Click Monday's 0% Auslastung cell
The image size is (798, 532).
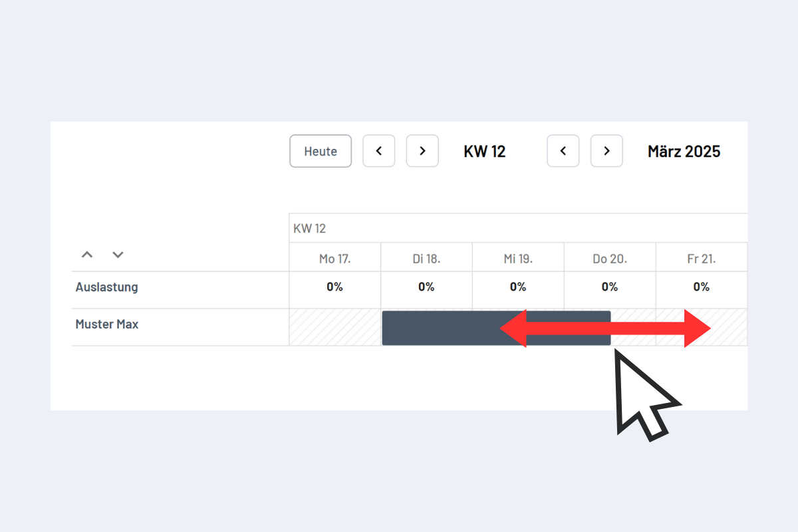[334, 287]
